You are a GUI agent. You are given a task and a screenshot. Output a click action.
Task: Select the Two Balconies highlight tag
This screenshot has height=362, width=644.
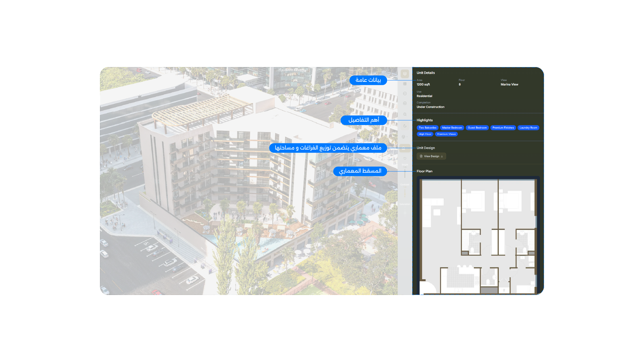427,128
